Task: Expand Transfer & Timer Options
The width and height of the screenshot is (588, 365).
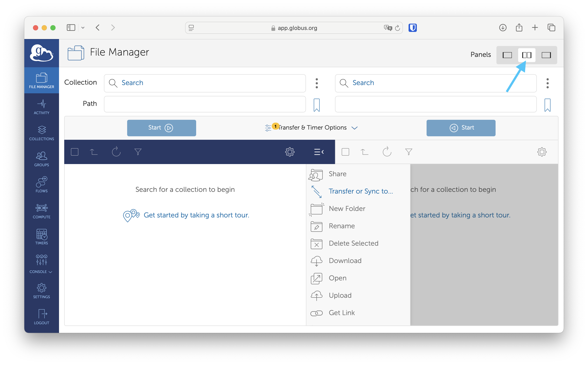Action: [x=311, y=127]
